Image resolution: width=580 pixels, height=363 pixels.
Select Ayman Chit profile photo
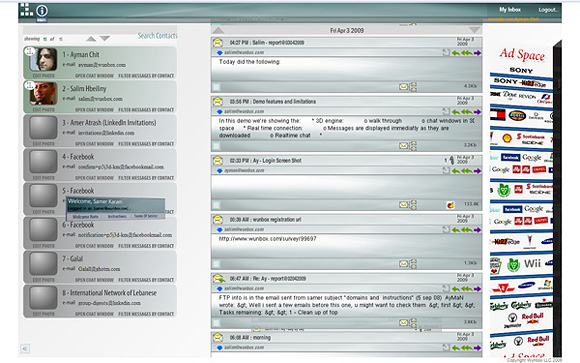(44, 59)
